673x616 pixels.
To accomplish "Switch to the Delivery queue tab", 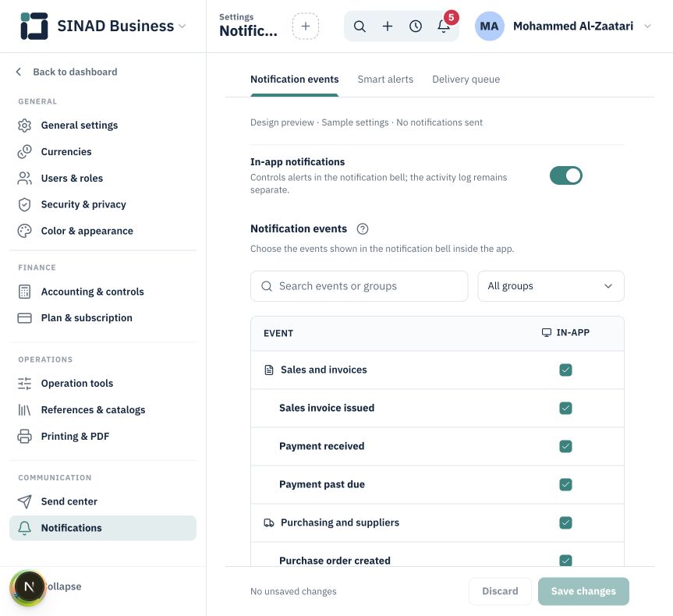I will coord(466,80).
